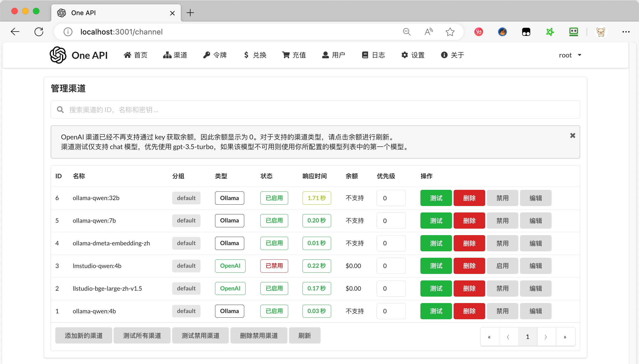Jump to last page with double chevron
Screen dimensions: 639x364
565,337
